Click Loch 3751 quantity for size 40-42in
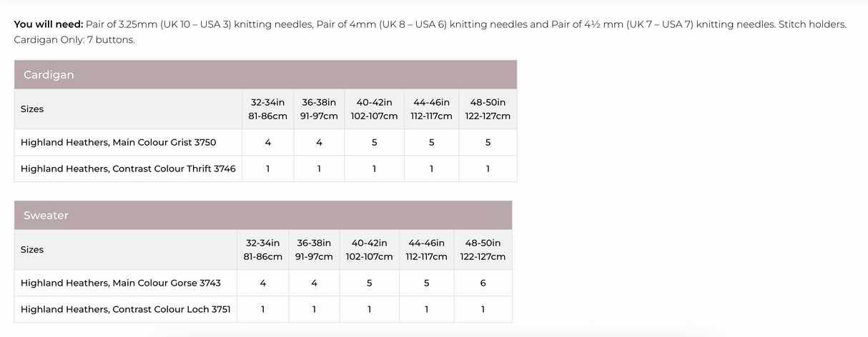868x337 pixels. (369, 309)
